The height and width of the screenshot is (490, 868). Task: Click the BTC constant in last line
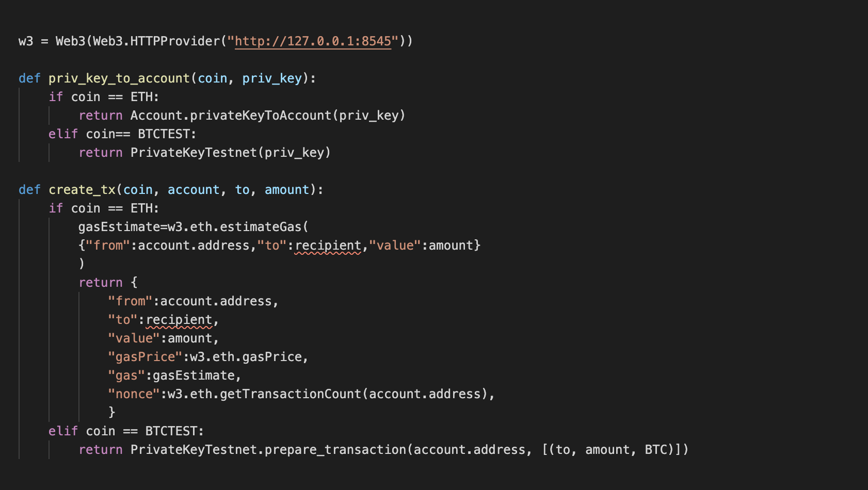(656, 450)
